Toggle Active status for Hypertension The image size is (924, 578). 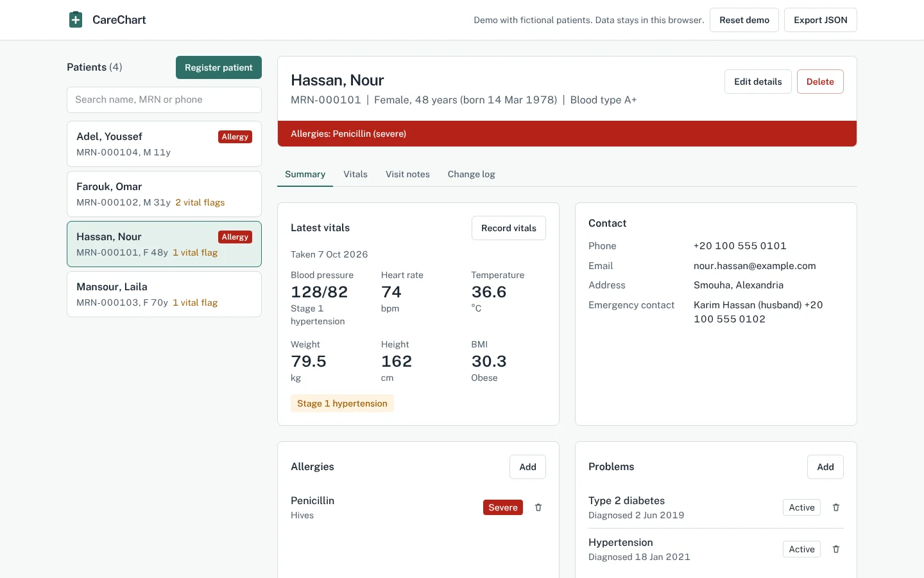click(x=801, y=549)
